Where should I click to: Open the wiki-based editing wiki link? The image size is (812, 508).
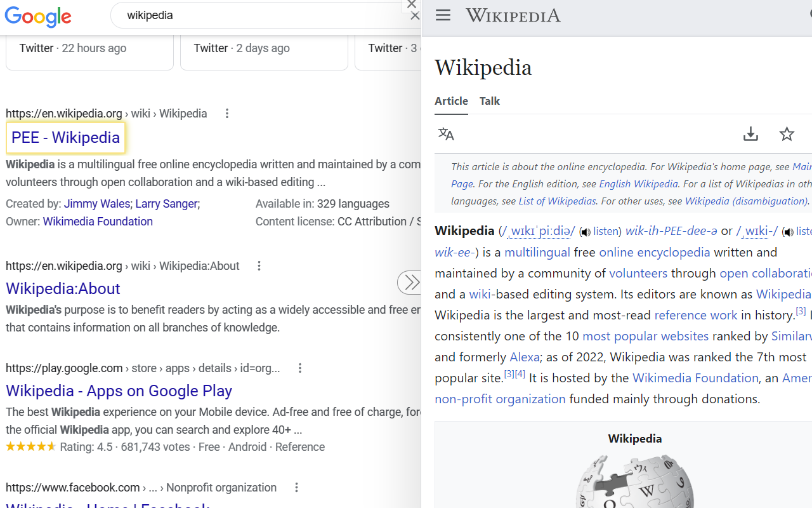[480, 294]
